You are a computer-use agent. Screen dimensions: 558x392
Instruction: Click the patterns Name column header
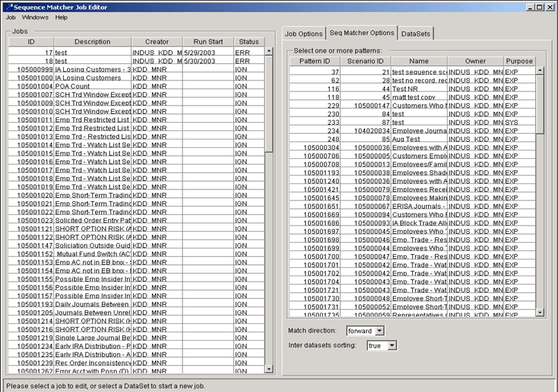coord(419,61)
